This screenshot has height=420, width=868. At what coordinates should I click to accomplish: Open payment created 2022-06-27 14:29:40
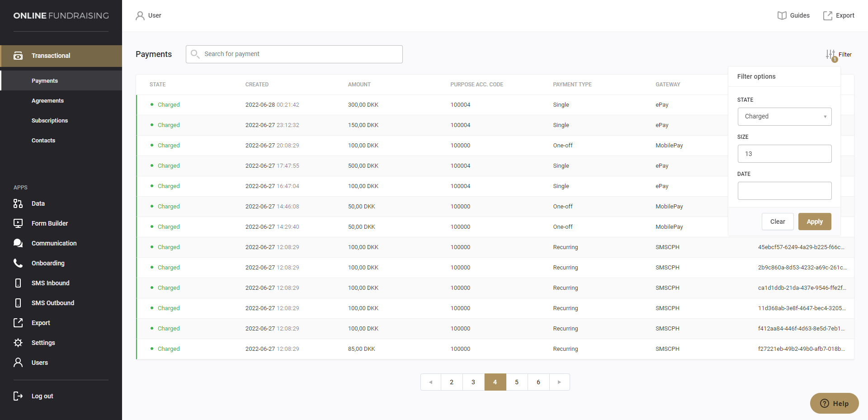tap(272, 227)
